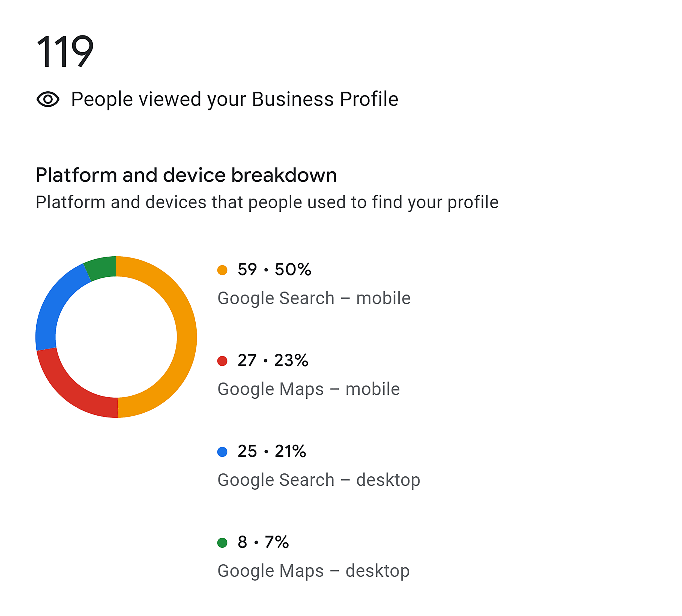Click the '25 · 21%' value
This screenshot has height=616, width=682.
click(272, 451)
